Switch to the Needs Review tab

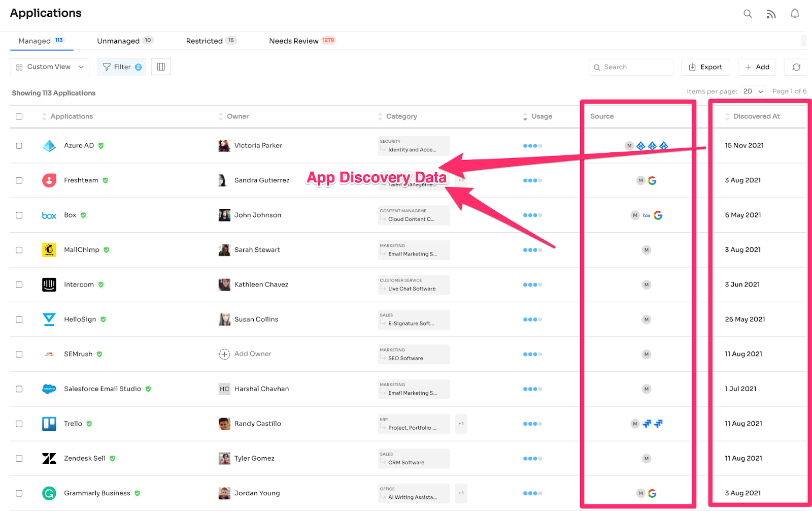pyautogui.click(x=302, y=41)
